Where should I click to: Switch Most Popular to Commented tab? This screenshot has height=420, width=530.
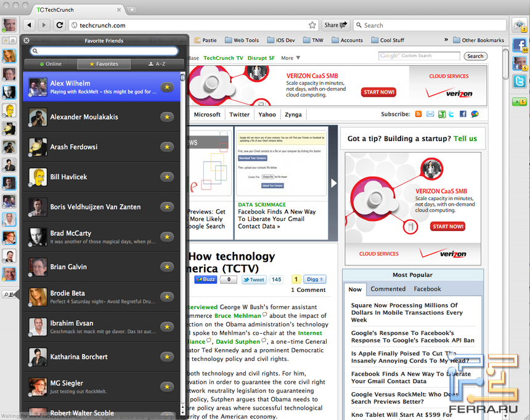[388, 289]
